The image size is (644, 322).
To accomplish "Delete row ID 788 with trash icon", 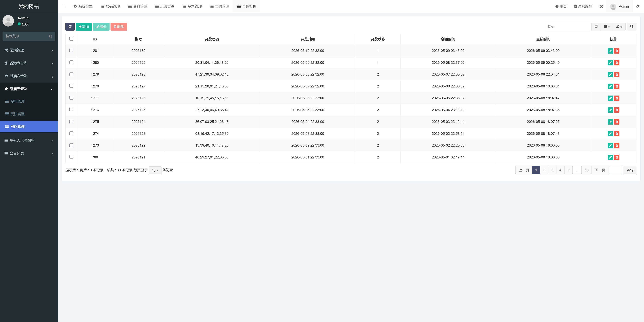I will point(617,157).
